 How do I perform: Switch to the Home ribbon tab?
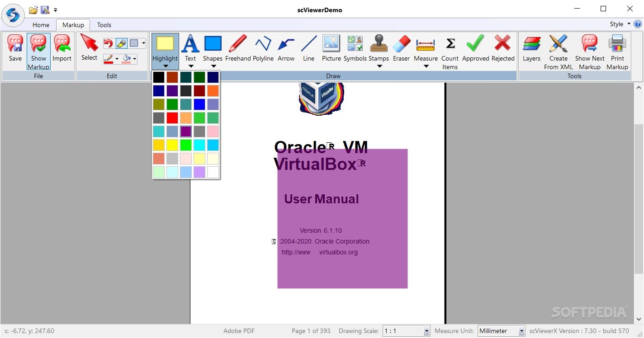point(41,25)
